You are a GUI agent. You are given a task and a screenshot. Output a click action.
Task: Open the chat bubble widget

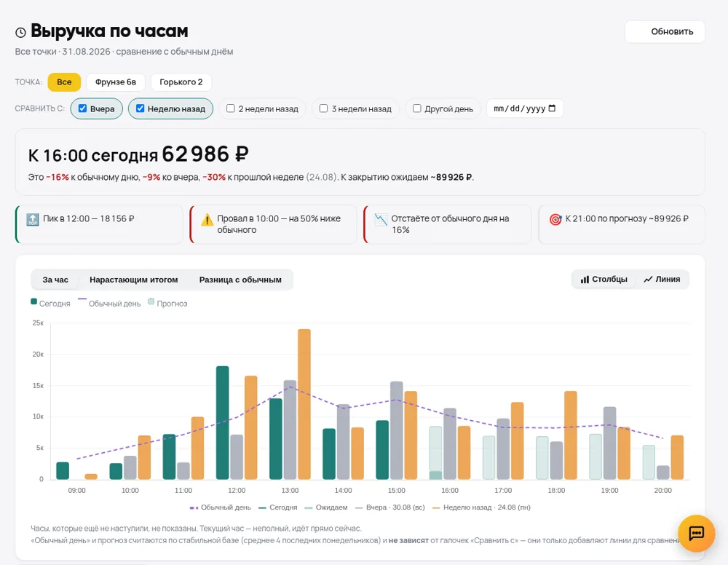click(x=696, y=534)
